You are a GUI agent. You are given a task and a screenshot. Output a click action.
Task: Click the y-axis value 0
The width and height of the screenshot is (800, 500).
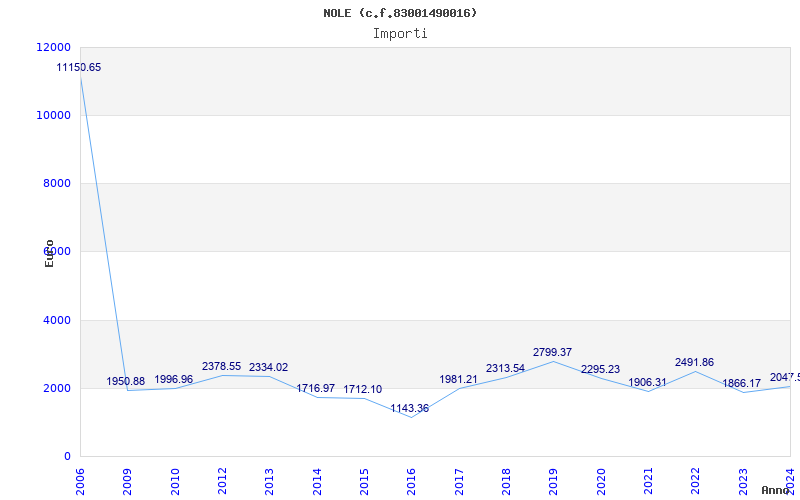tap(67, 457)
